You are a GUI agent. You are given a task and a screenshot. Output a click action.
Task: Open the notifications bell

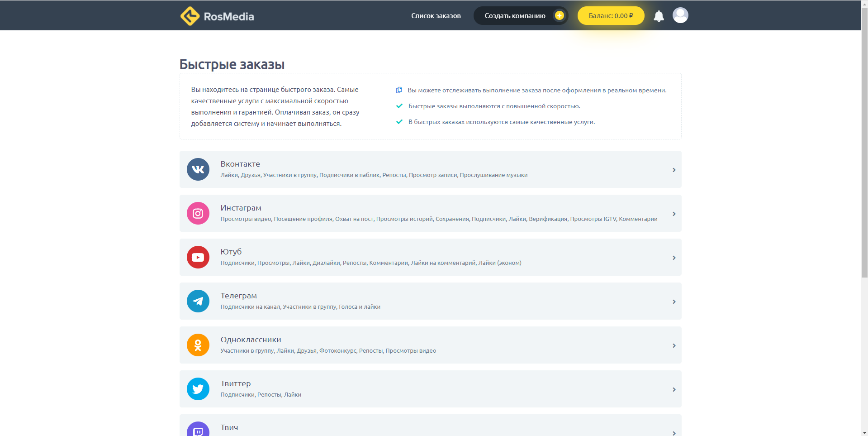click(x=659, y=16)
